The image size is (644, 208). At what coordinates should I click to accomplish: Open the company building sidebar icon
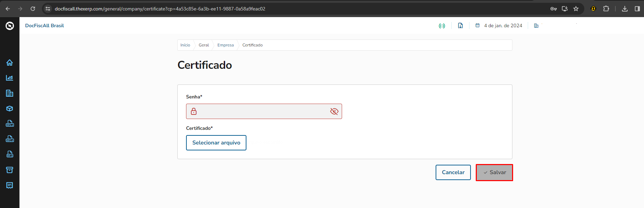pyautogui.click(x=9, y=93)
